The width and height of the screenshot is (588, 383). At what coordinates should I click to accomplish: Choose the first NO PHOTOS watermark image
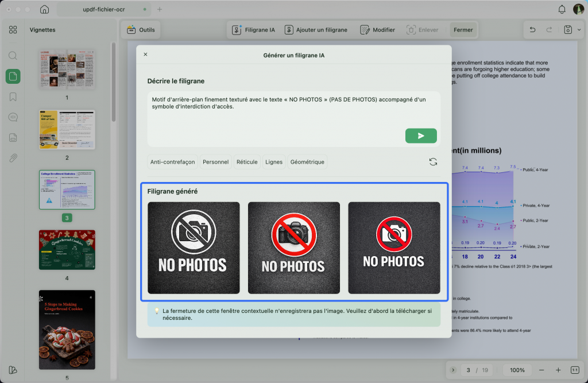tap(194, 248)
